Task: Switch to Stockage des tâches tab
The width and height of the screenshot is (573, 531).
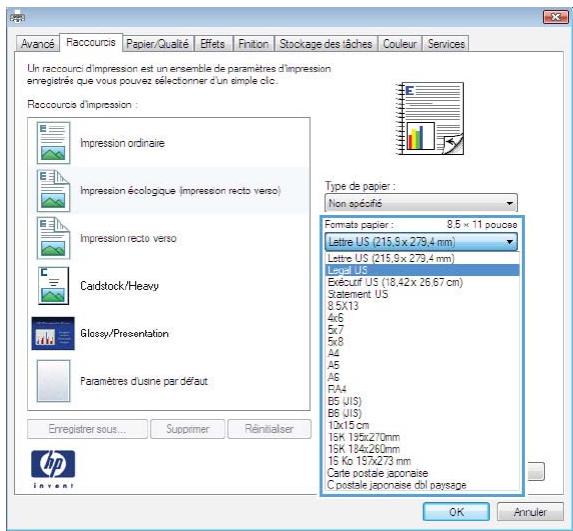Action: pos(326,44)
